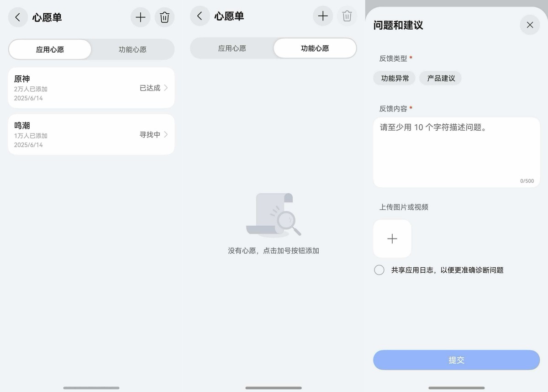Enable 共享应用日志 radio option
The width and height of the screenshot is (548, 392).
(x=379, y=270)
